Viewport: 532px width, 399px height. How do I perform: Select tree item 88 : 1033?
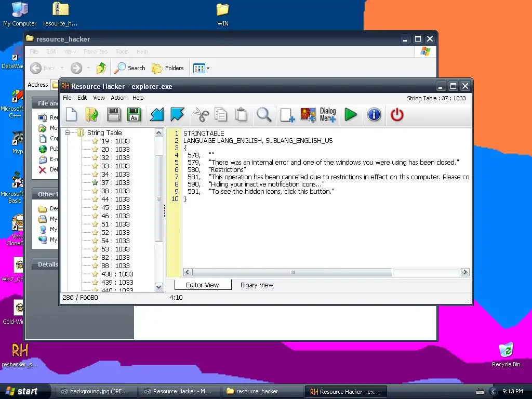click(115, 265)
